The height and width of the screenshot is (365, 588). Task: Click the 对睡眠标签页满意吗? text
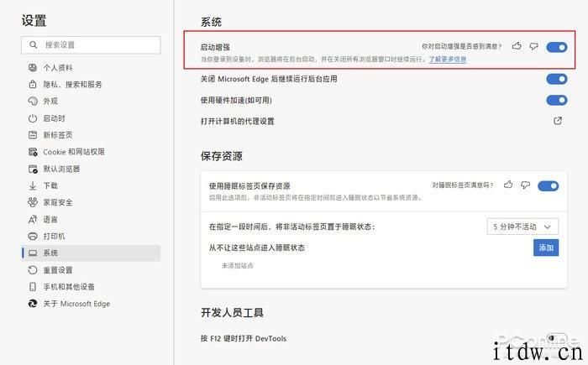pyautogui.click(x=462, y=185)
